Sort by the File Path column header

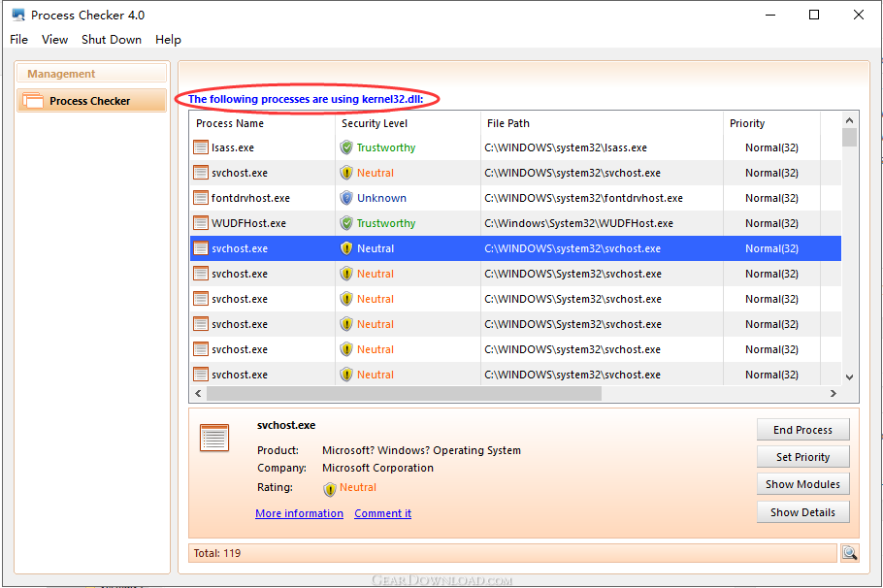602,123
